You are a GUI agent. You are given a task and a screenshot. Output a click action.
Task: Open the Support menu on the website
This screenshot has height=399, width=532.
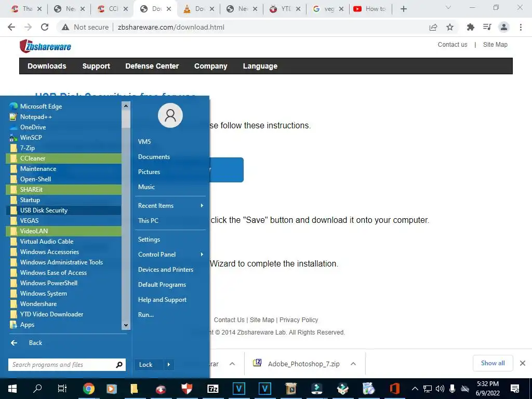pyautogui.click(x=96, y=66)
